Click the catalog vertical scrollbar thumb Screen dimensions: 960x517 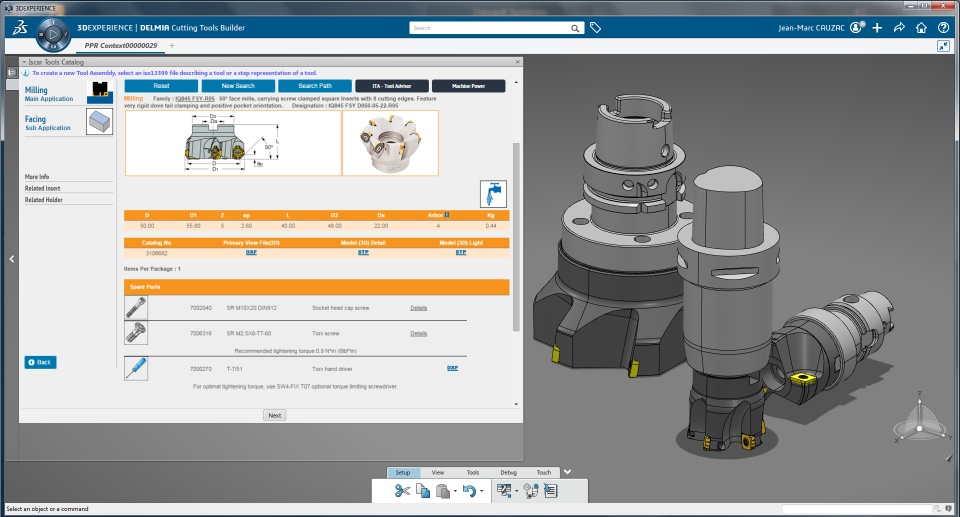[516, 237]
